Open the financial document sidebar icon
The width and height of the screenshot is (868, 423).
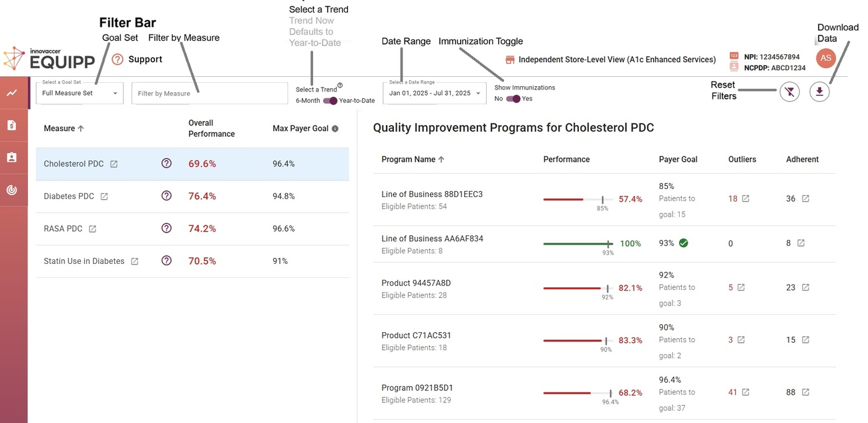pyautogui.click(x=11, y=124)
